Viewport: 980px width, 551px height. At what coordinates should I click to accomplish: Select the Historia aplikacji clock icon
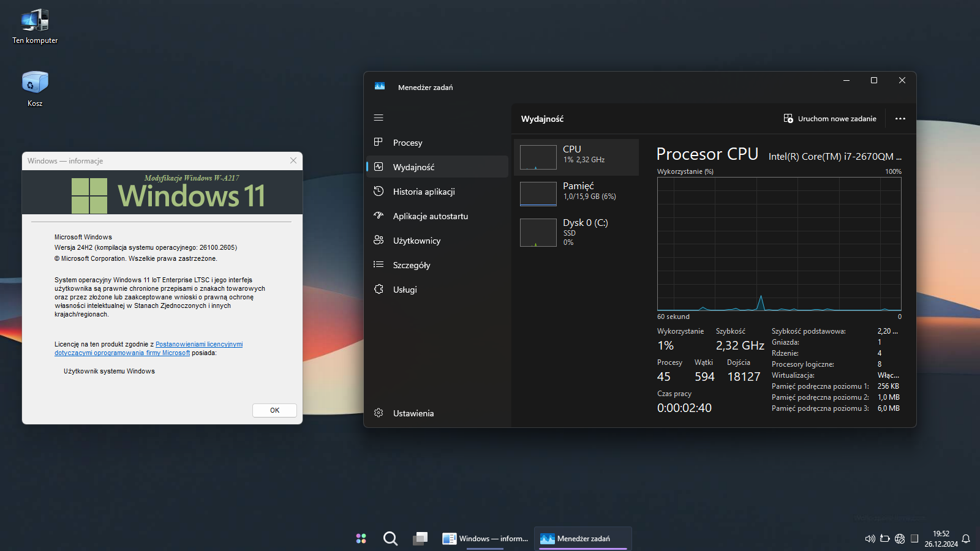[x=379, y=191]
